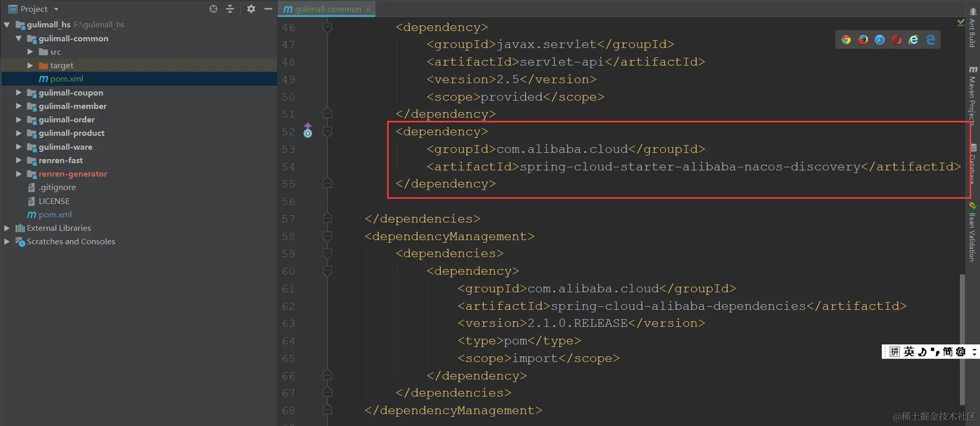This screenshot has width=980, height=426.
Task: Click the nacos-discovery artifactId line
Action: coord(694,167)
